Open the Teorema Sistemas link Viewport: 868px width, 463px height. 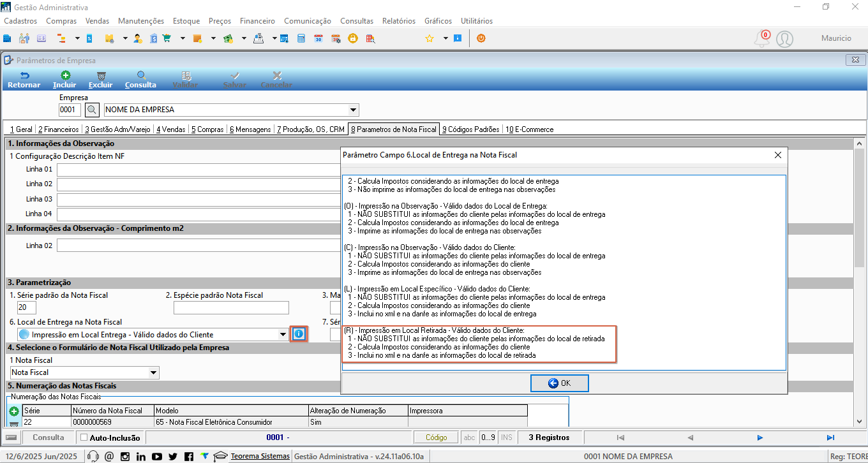click(x=260, y=456)
